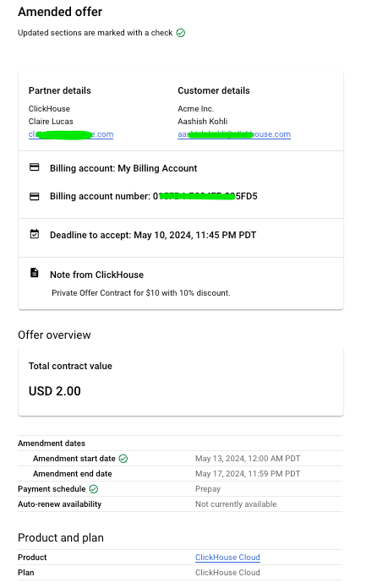Screen dimensions: 377x588
Task: Click the 'Prepay' value
Action: (208, 489)
